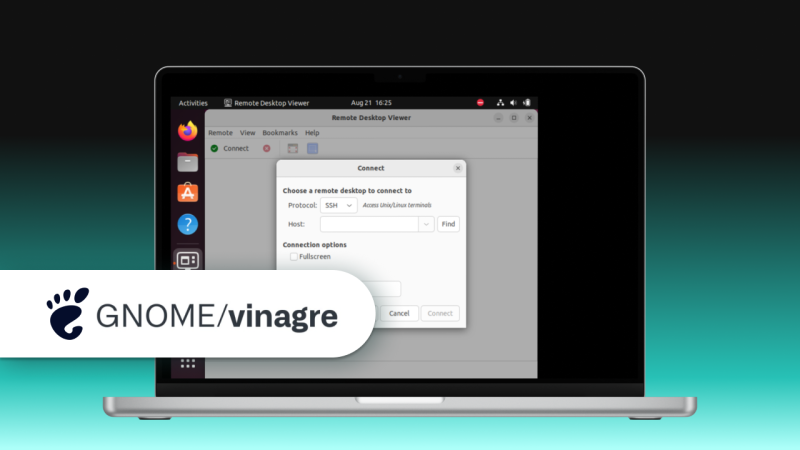
Task: Click the green Connect toolbar icon
Action: click(214, 148)
